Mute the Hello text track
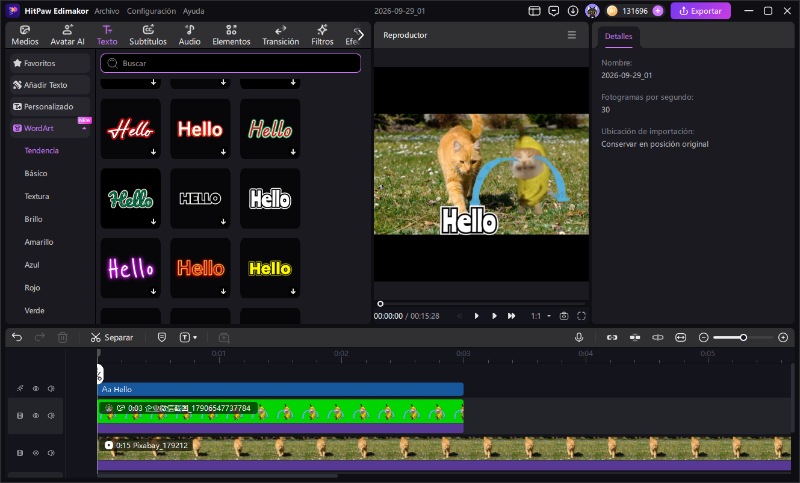Image resolution: width=800 pixels, height=483 pixels. pos(51,389)
